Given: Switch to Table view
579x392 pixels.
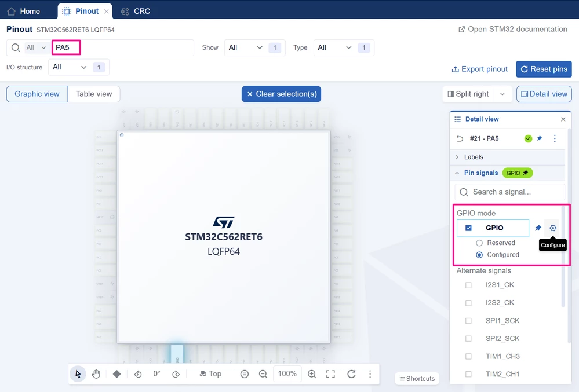Looking at the screenshot, I should pyautogui.click(x=94, y=94).
